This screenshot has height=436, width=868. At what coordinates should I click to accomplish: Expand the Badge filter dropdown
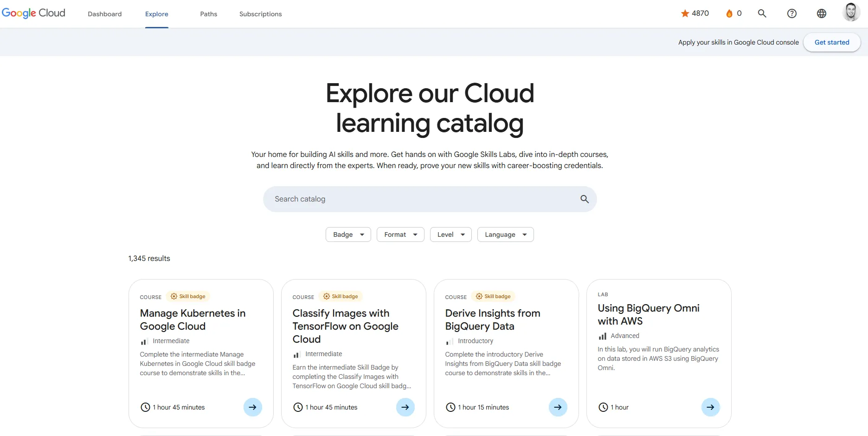[x=348, y=234]
